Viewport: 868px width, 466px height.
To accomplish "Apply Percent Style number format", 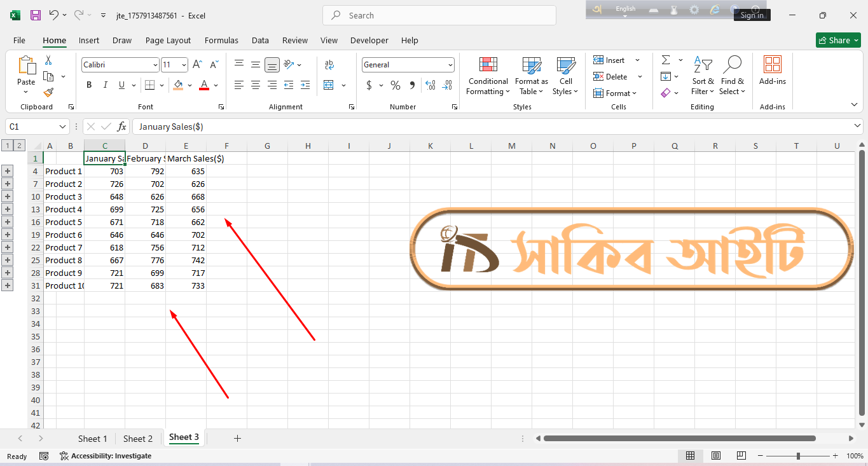I will (396, 85).
